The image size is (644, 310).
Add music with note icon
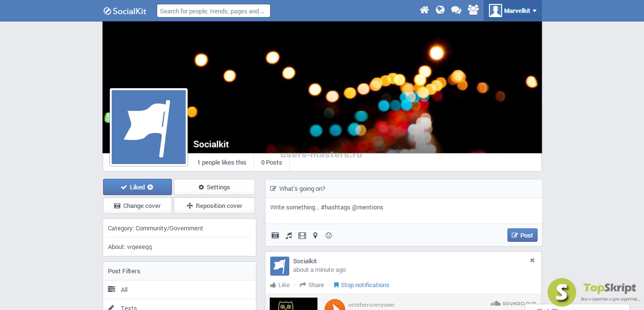pyautogui.click(x=288, y=236)
